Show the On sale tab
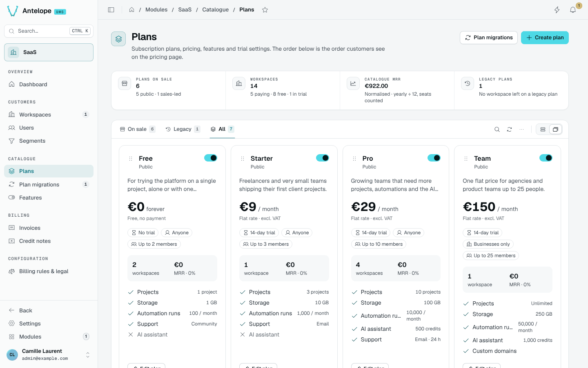 click(138, 129)
